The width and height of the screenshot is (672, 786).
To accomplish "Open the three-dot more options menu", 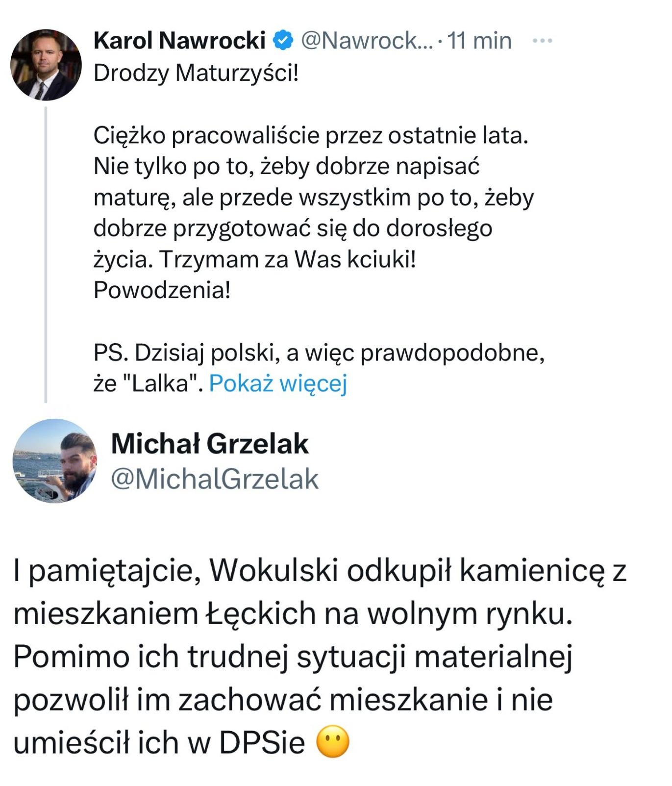I will pyautogui.click(x=543, y=41).
